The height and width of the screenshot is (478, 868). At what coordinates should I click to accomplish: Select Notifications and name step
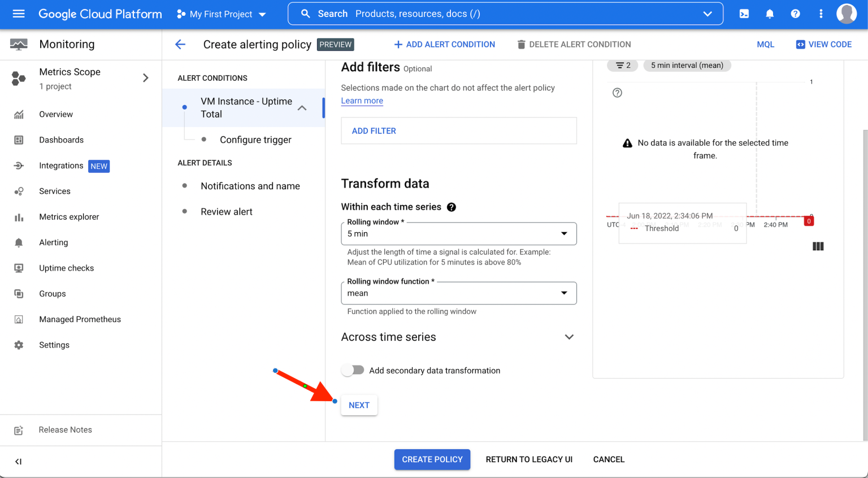click(x=250, y=186)
